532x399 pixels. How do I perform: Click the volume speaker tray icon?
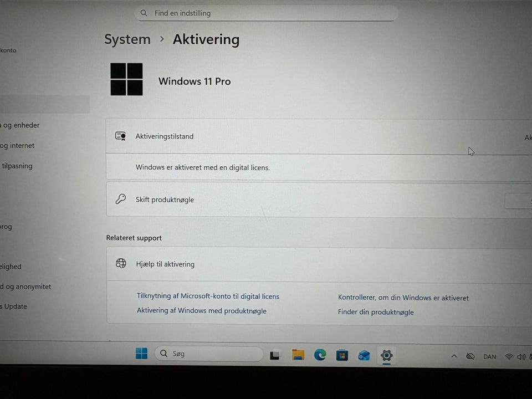[x=521, y=357]
